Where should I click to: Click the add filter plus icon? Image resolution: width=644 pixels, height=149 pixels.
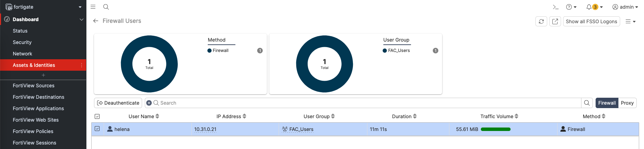pos(149,103)
